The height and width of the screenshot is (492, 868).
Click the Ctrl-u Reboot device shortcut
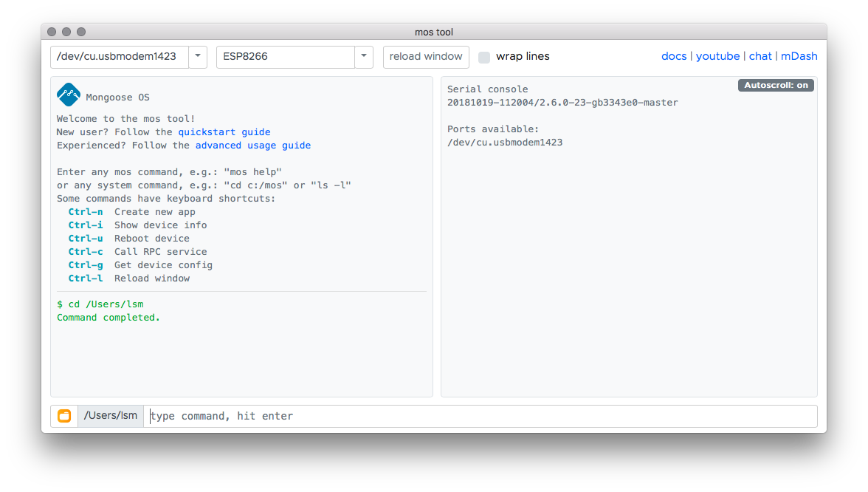[x=129, y=238]
